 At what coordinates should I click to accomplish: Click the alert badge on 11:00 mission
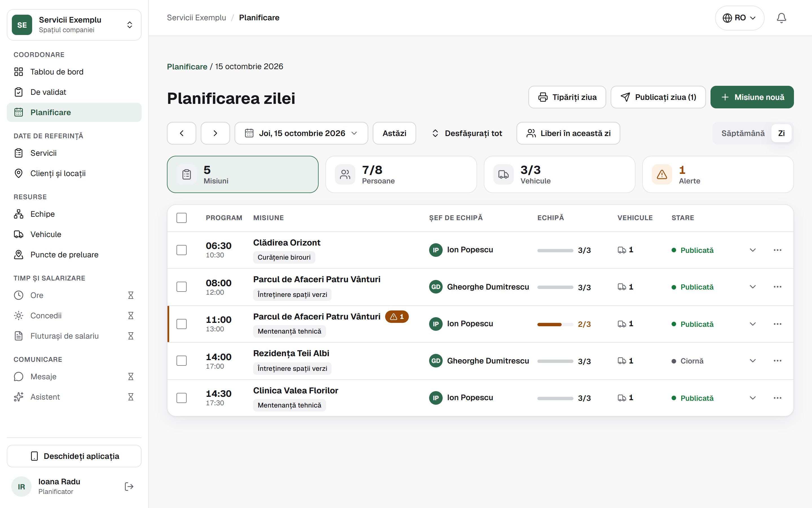tap(397, 316)
